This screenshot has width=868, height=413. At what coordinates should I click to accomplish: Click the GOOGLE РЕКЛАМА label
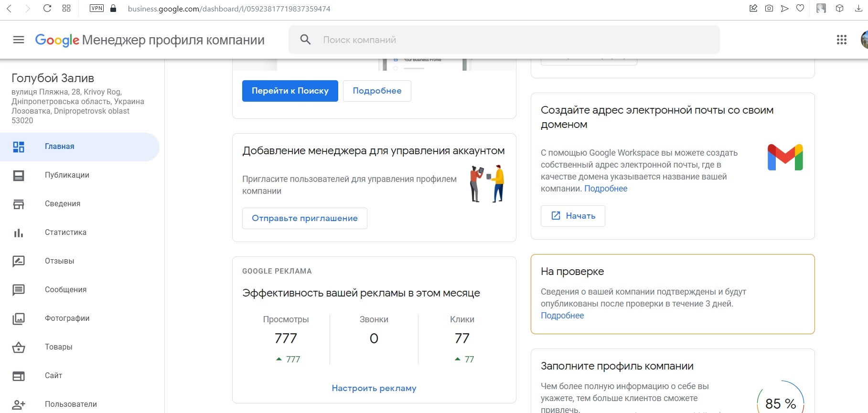pos(277,271)
